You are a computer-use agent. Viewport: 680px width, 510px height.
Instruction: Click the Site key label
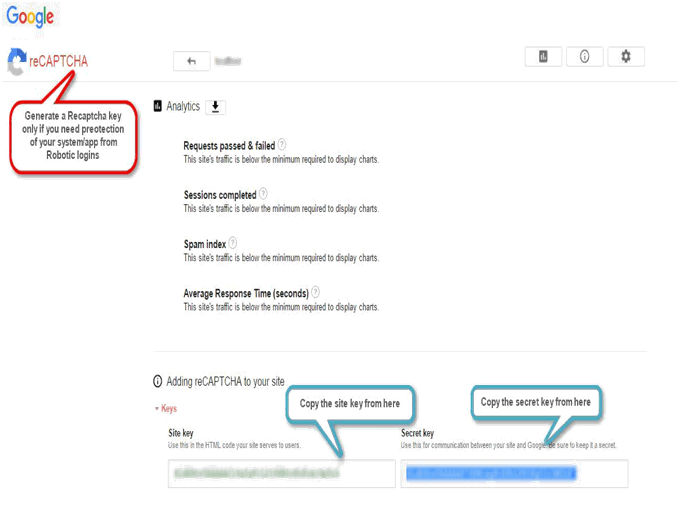point(181,433)
